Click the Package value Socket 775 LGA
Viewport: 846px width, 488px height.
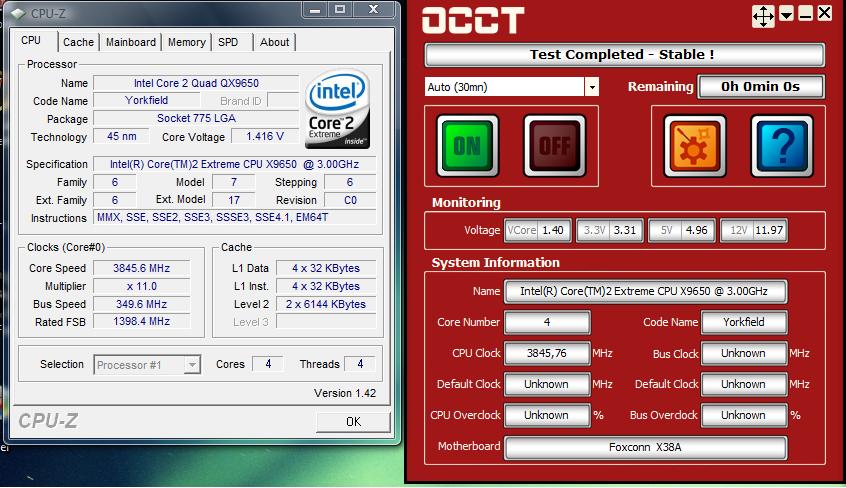point(196,118)
